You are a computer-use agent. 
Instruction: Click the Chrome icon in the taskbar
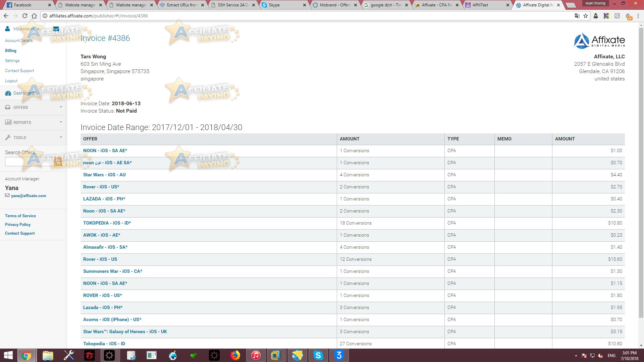(26, 355)
